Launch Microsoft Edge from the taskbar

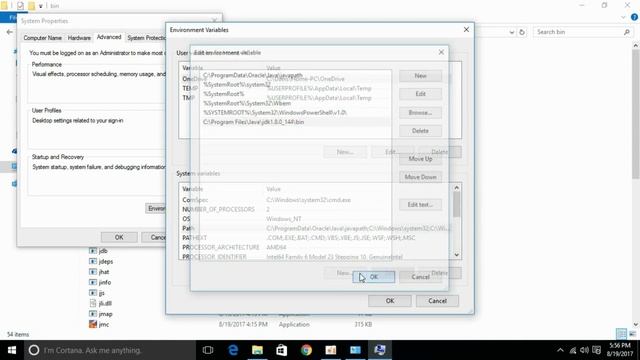tap(233, 350)
